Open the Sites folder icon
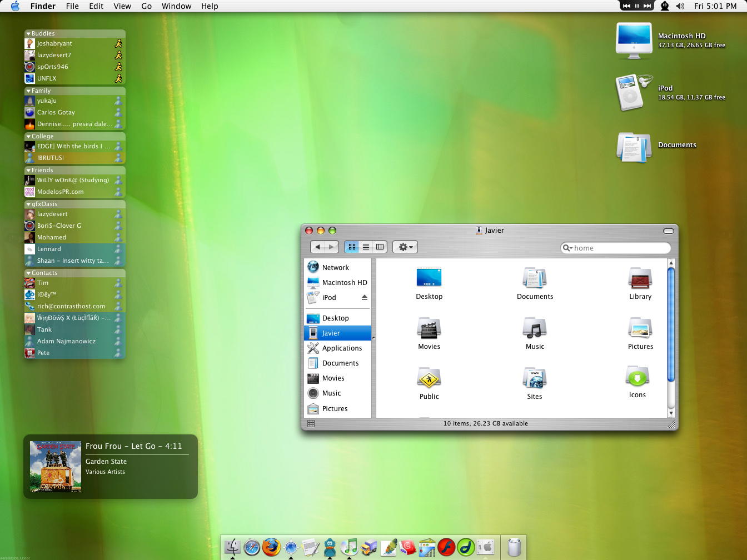747x560 pixels. (x=535, y=378)
